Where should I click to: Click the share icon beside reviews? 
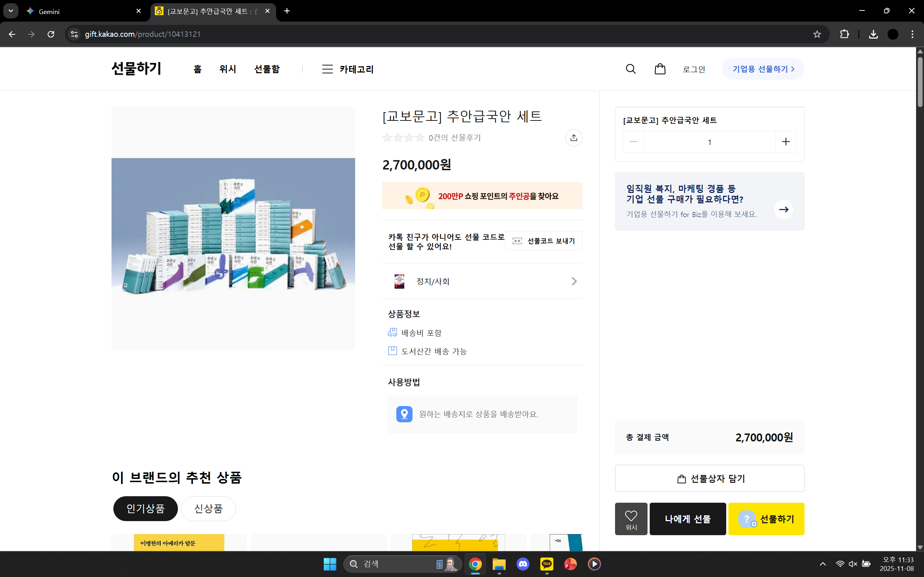click(574, 138)
